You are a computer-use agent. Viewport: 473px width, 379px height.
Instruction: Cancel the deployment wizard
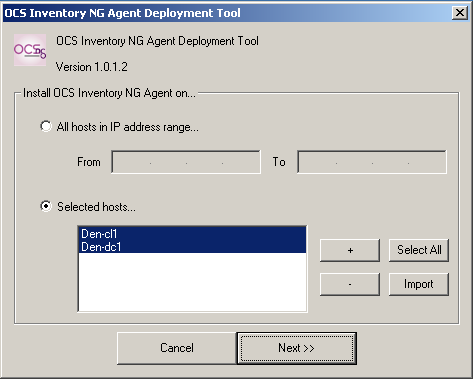coord(177,348)
